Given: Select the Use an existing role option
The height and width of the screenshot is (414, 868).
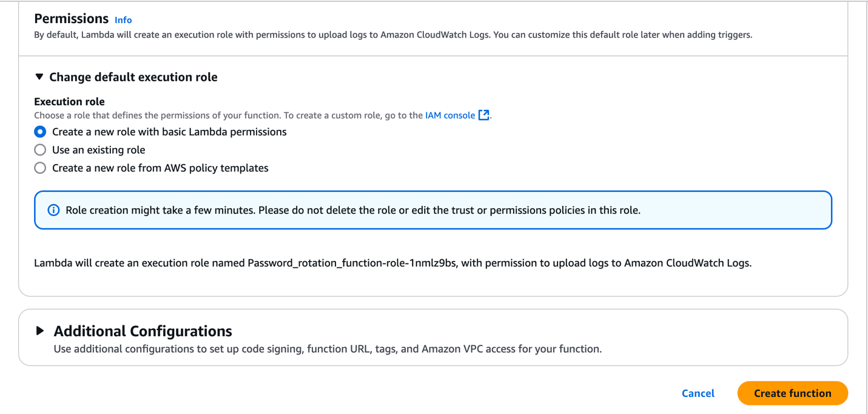Looking at the screenshot, I should coord(40,150).
